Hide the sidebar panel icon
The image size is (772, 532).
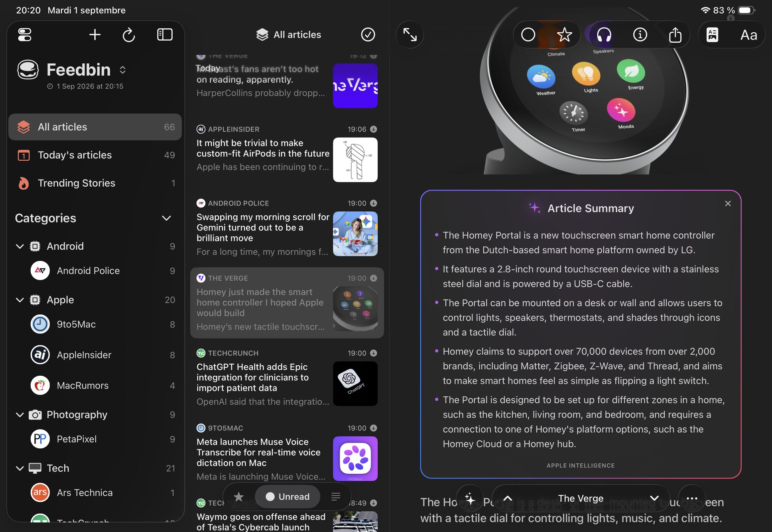point(165,35)
